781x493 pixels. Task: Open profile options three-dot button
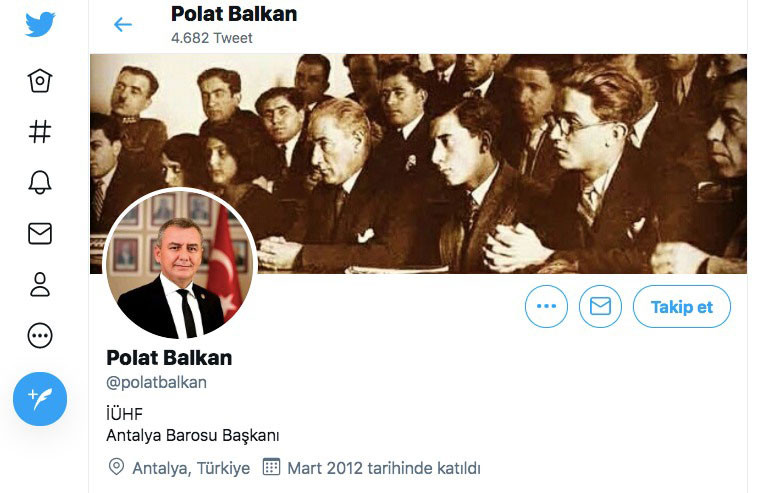(546, 306)
